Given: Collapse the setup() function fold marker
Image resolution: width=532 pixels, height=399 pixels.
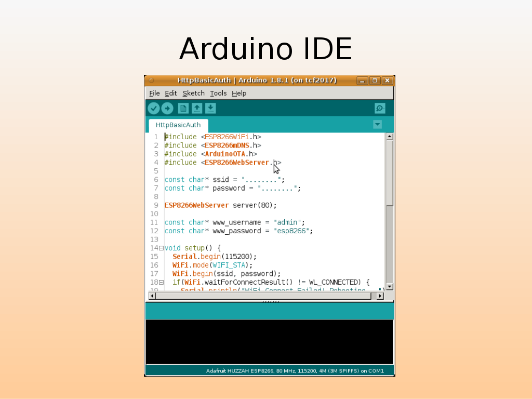Looking at the screenshot, I should [x=161, y=248].
